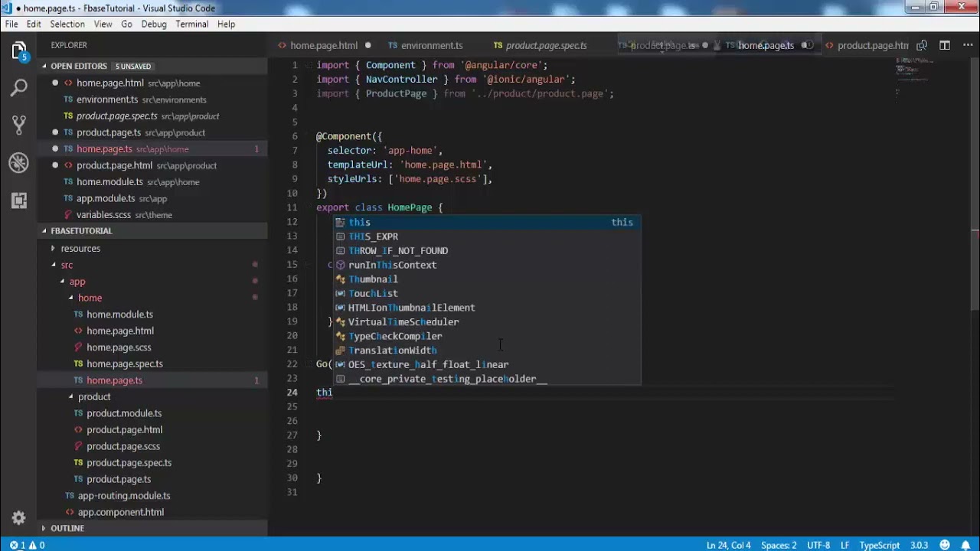Click Spaces: 2 indentation in status bar
Image resolution: width=980 pixels, height=551 pixels.
pos(779,545)
